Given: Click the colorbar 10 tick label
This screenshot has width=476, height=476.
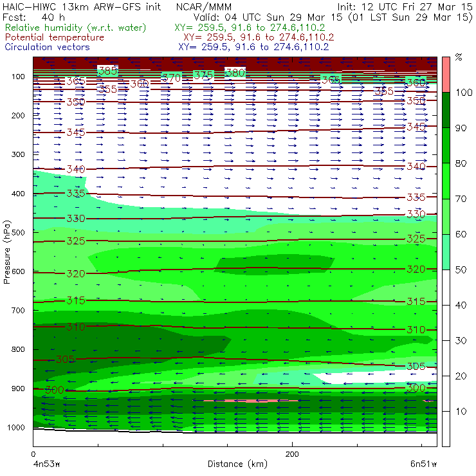Looking at the screenshot, I should pos(461,412).
